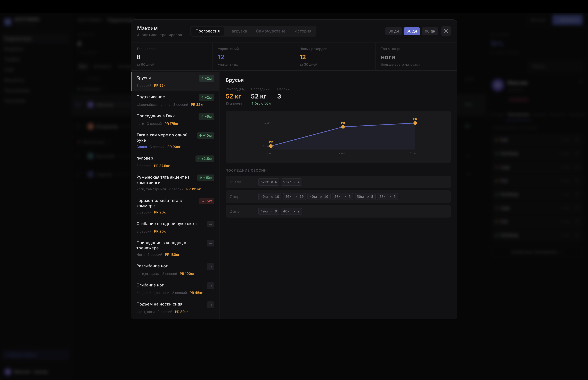Click the arrow icon next to Разгибание ног
Screen dimensions: 588x380
(x=210, y=267)
